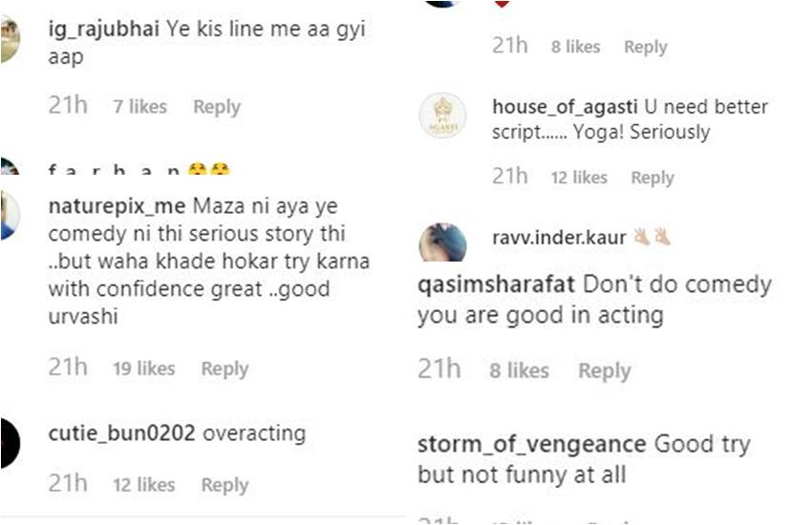Reply to naturepix_me's comment

click(x=224, y=368)
